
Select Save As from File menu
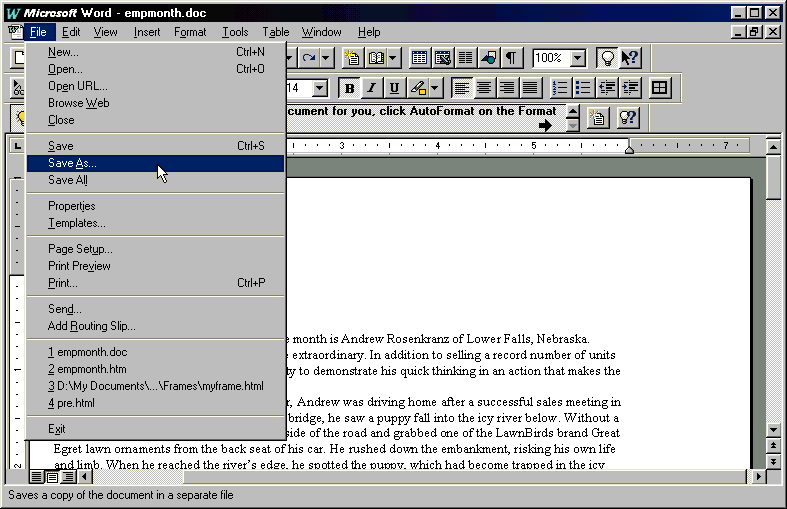coord(73,163)
